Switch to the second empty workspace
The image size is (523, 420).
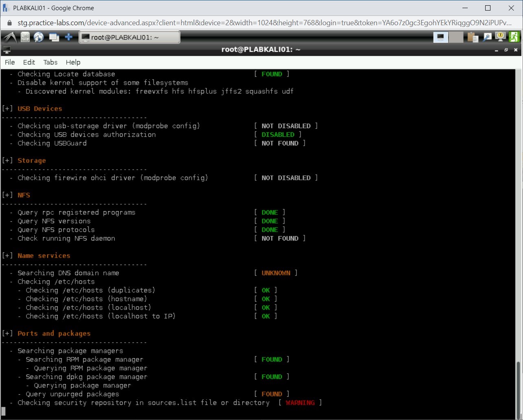(456, 37)
